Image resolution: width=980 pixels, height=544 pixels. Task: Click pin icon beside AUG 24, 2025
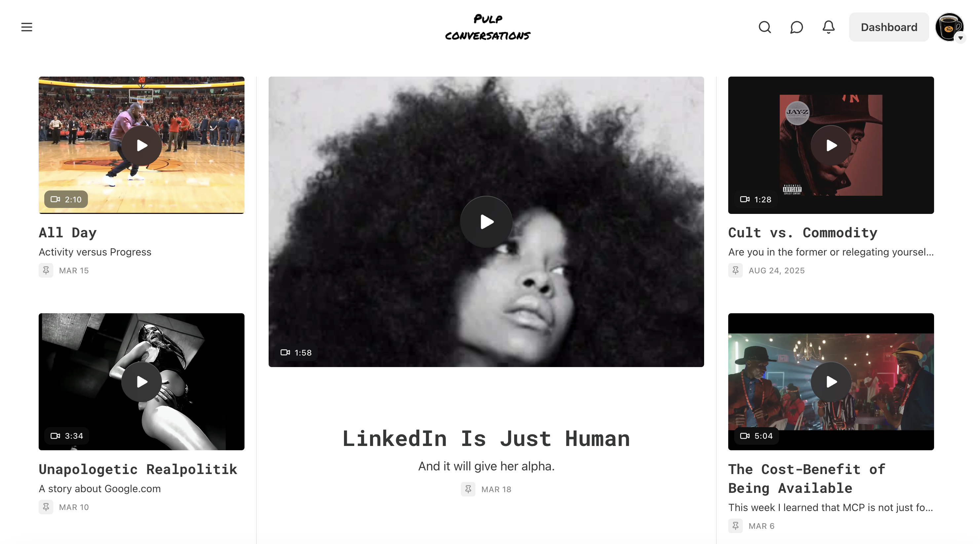click(735, 270)
